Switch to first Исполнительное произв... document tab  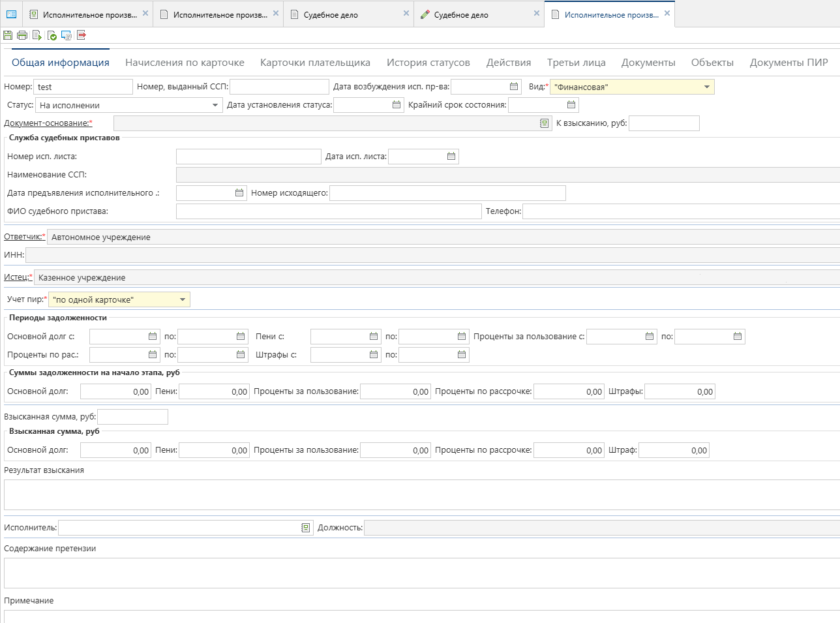(x=89, y=14)
